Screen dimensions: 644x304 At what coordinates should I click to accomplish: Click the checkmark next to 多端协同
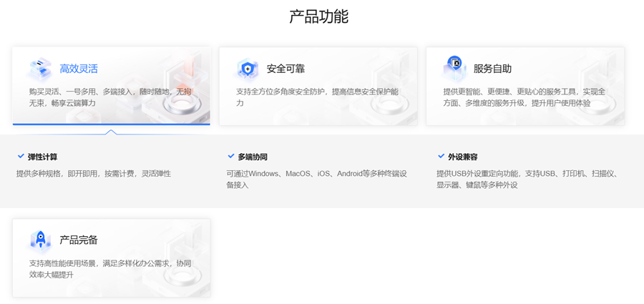click(x=231, y=157)
